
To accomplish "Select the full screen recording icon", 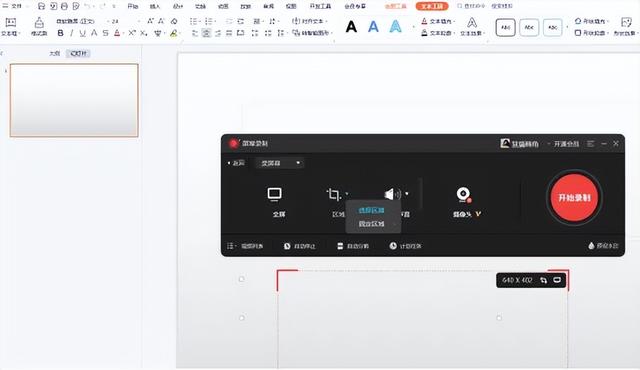I will (x=274, y=195).
